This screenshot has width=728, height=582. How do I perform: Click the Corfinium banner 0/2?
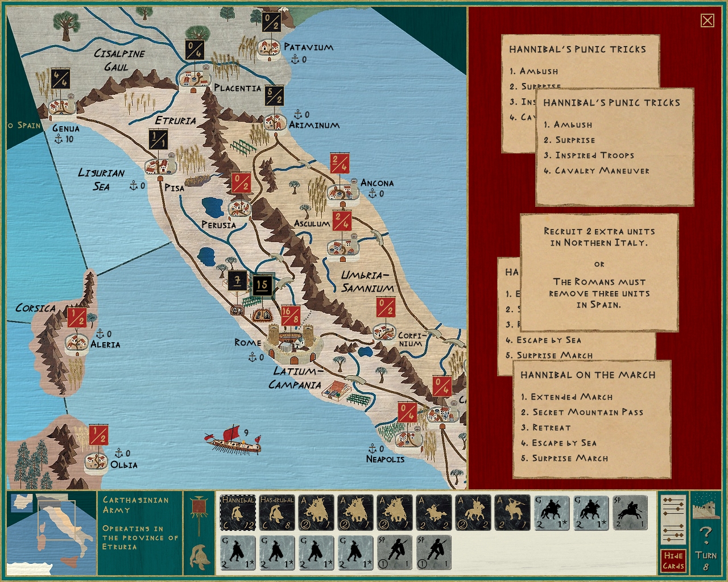pyautogui.click(x=385, y=307)
